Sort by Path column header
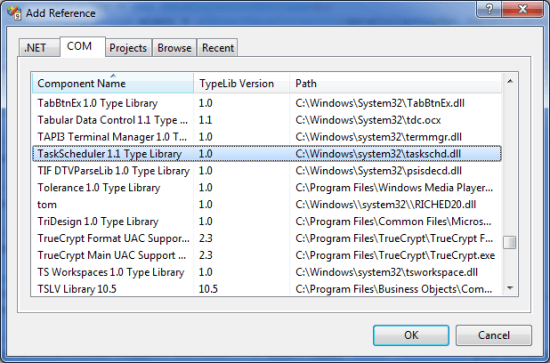Image resolution: width=550 pixels, height=363 pixels. pos(396,83)
